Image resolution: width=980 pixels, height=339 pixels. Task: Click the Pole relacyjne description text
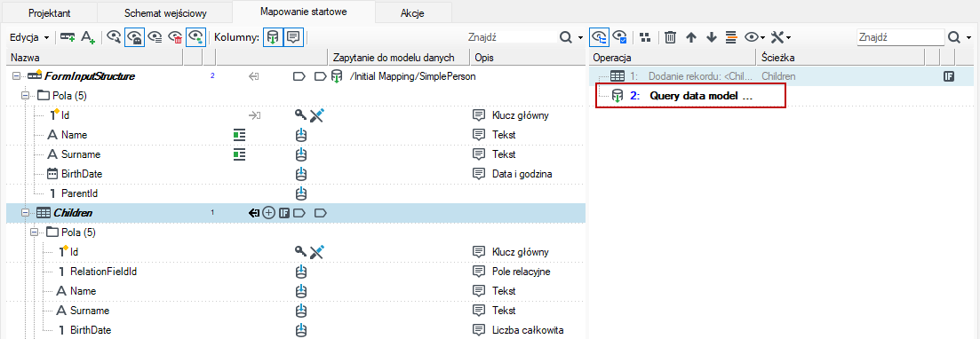tap(521, 271)
